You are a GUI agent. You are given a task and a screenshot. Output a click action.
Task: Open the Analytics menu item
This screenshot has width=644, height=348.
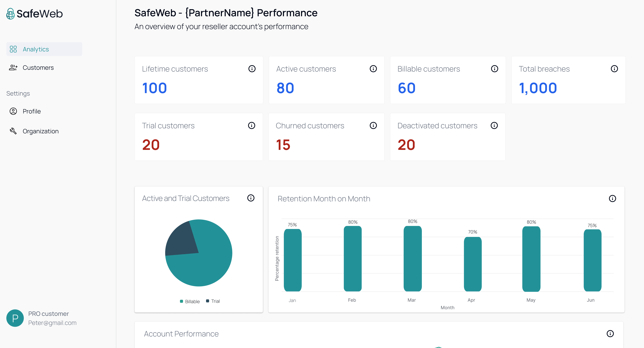36,49
